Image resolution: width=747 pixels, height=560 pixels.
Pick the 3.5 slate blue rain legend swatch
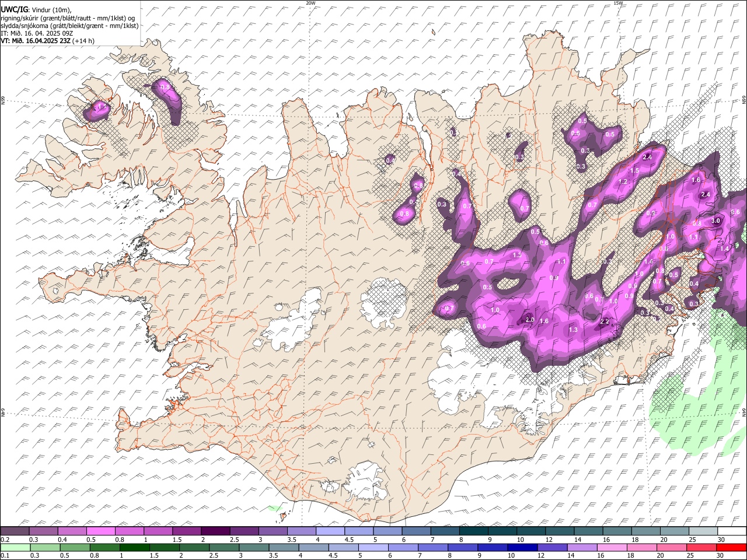click(284, 547)
